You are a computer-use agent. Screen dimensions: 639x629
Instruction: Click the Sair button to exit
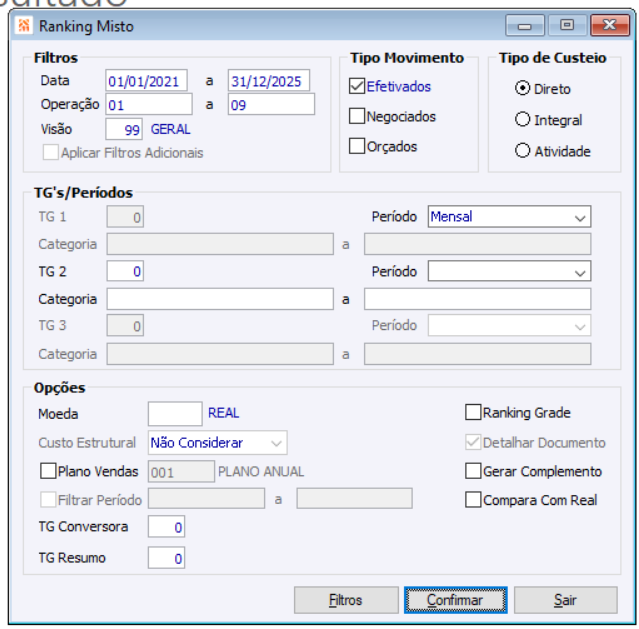pos(566,600)
